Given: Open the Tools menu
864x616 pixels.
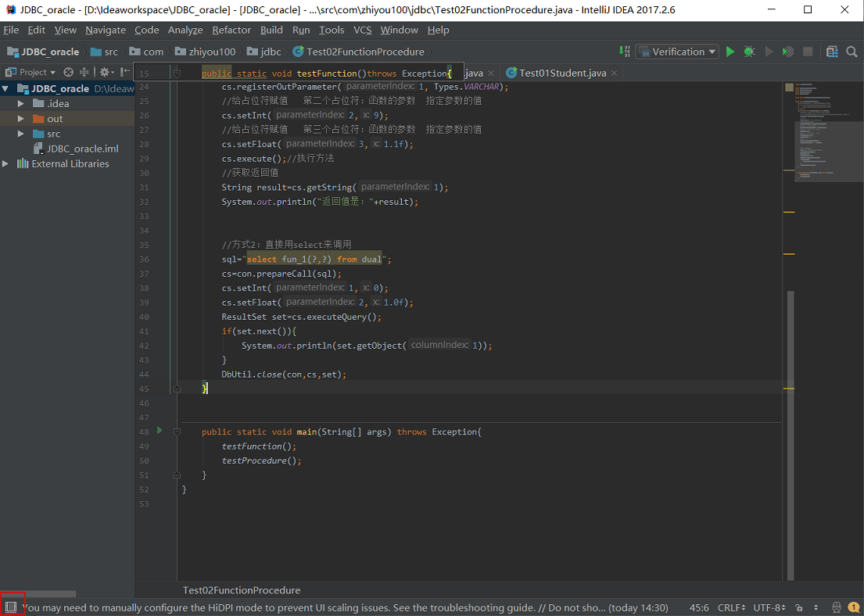Looking at the screenshot, I should [332, 30].
